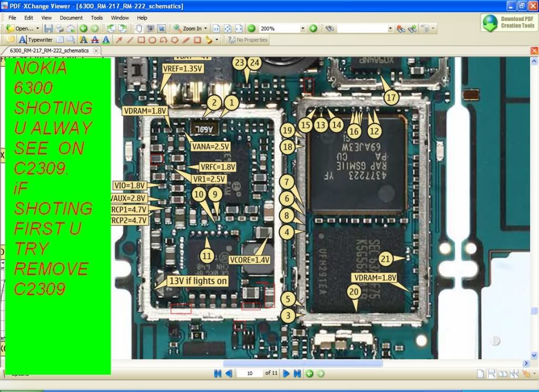The image size is (539, 392).
Task: Click the No Properties toolbar button
Action: coord(248,40)
